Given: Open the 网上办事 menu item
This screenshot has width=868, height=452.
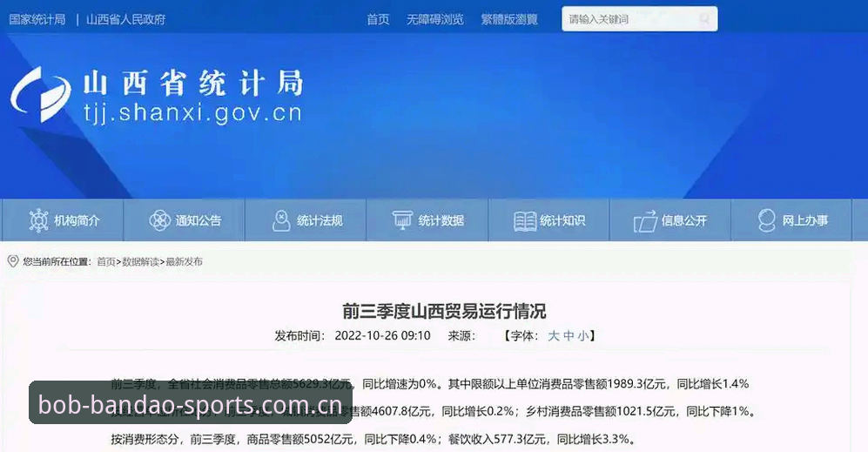Looking at the screenshot, I should pyautogui.click(x=791, y=220).
